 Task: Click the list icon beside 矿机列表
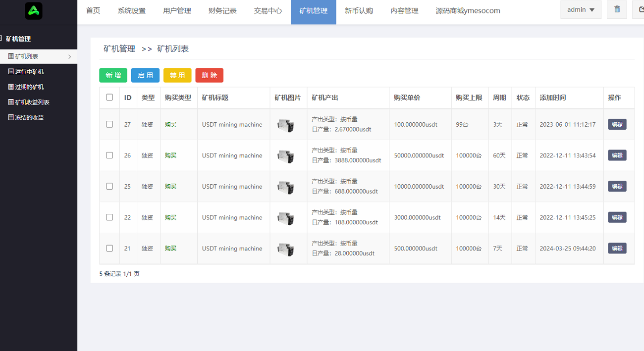(x=11, y=56)
